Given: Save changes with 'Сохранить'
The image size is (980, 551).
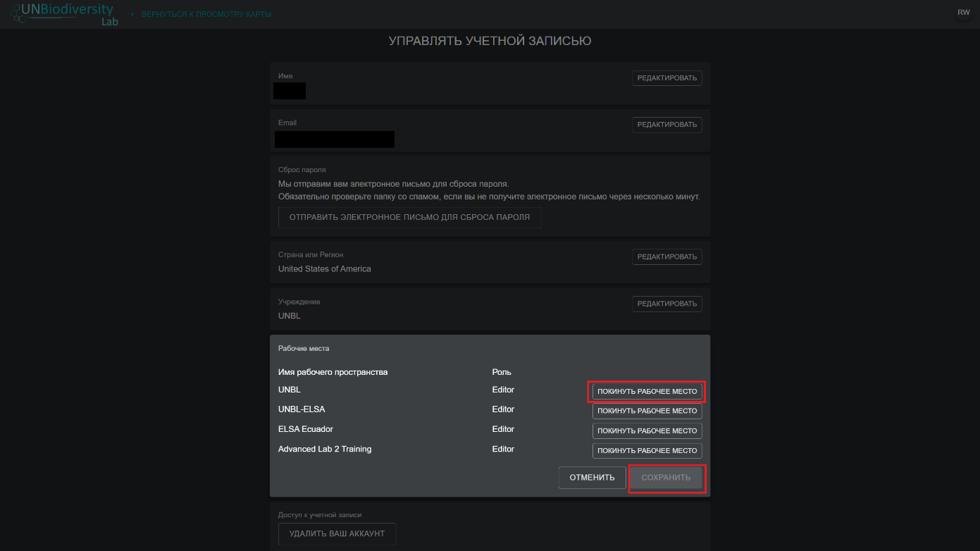Looking at the screenshot, I should point(666,478).
